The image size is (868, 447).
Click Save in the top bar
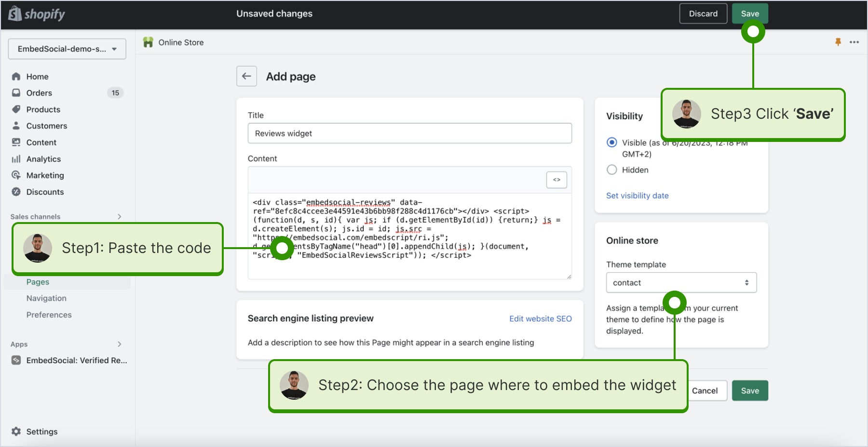point(750,14)
